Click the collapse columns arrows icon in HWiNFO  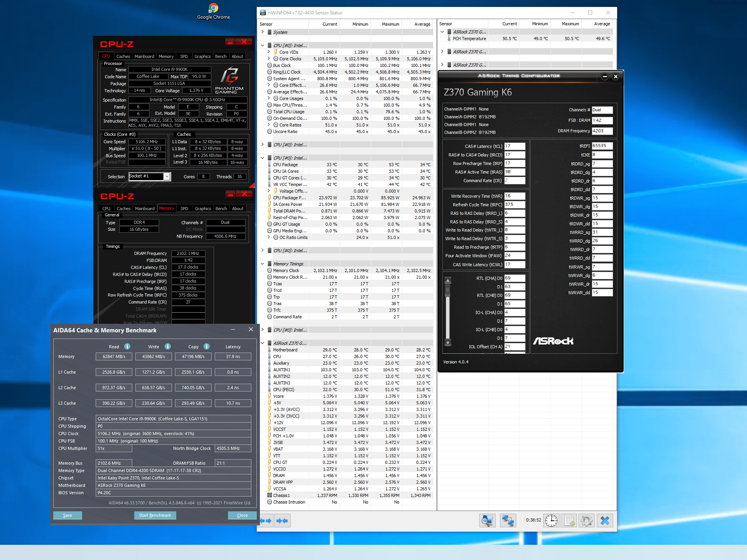282,521
